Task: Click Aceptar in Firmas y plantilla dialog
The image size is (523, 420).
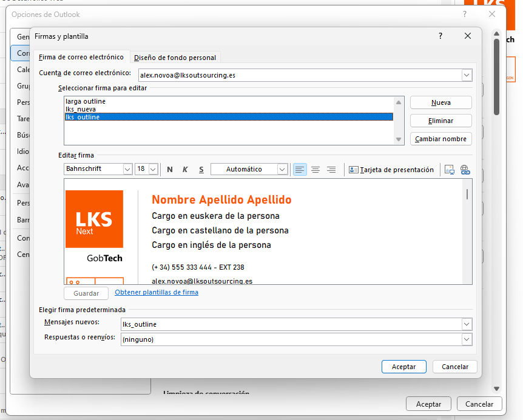Action: coord(403,367)
